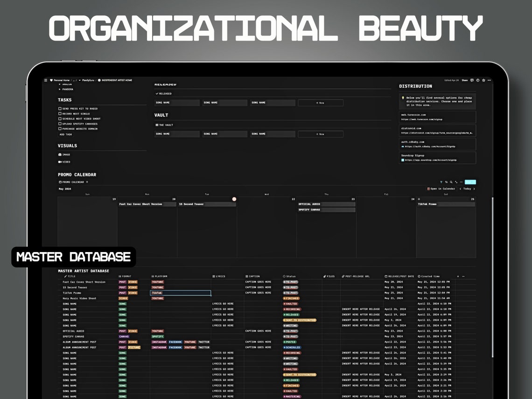Image resolution: width=532 pixels, height=399 pixels.
Task: Open the page options ellipsis menu
Action: [490, 80]
